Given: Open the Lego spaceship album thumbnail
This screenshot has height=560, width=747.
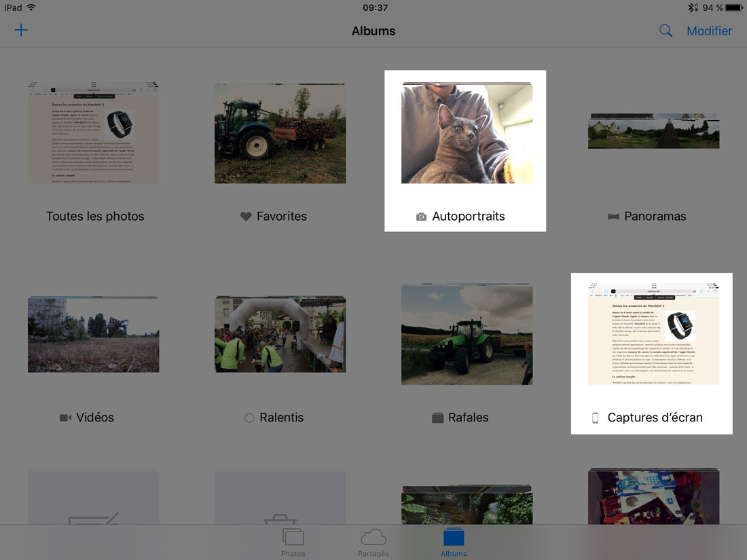Looking at the screenshot, I should tap(653, 497).
